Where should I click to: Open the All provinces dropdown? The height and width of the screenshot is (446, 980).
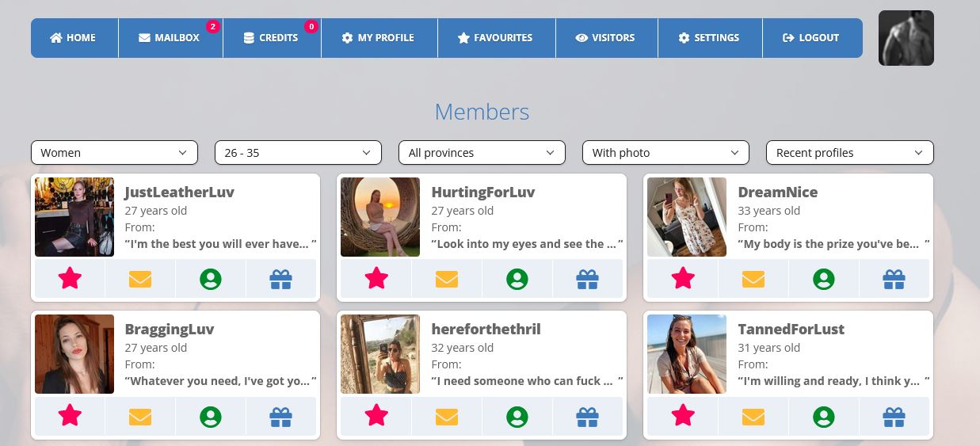(482, 152)
